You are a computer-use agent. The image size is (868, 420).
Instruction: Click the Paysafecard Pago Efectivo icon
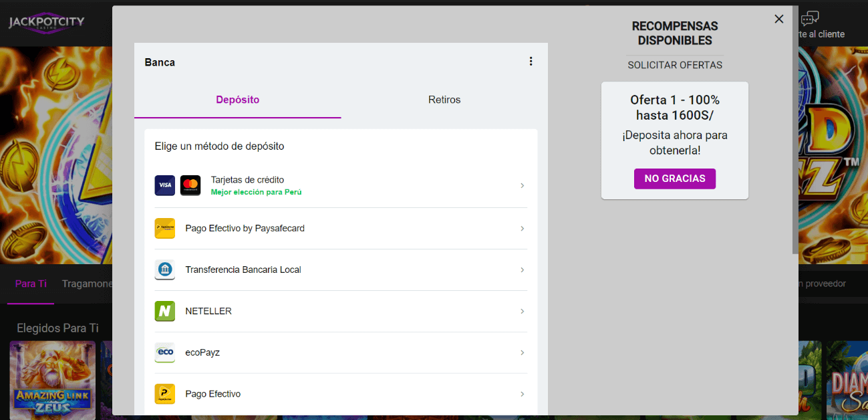coord(164,228)
